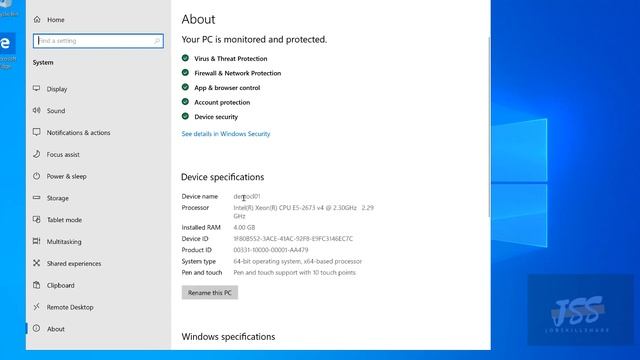Click the Focus assist moon icon
640x360 pixels.
click(x=37, y=154)
